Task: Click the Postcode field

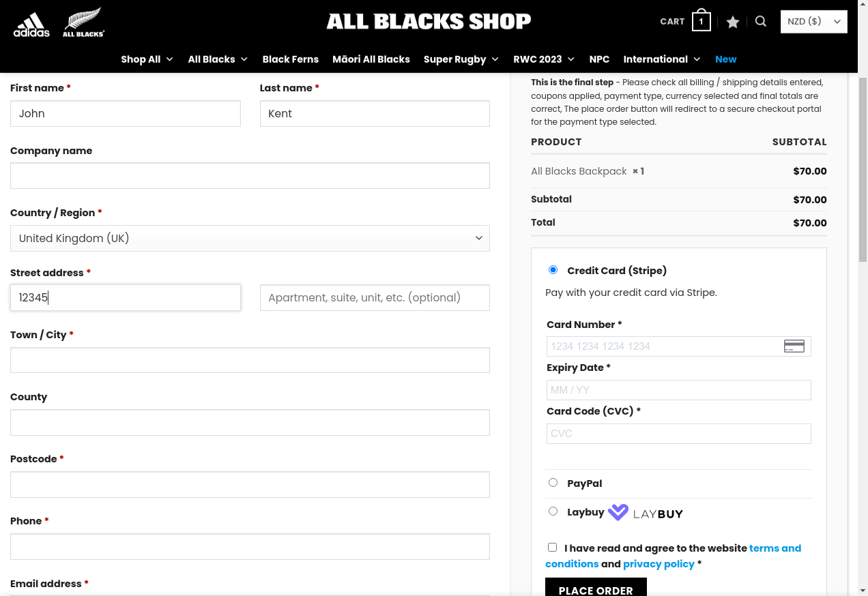Action: (x=250, y=484)
